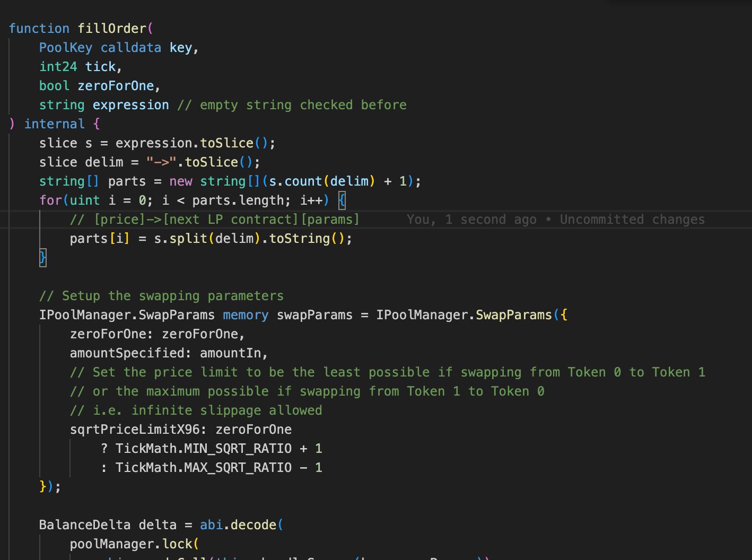
Task: Click the comment 'empty string checked before'
Action: pos(292,104)
